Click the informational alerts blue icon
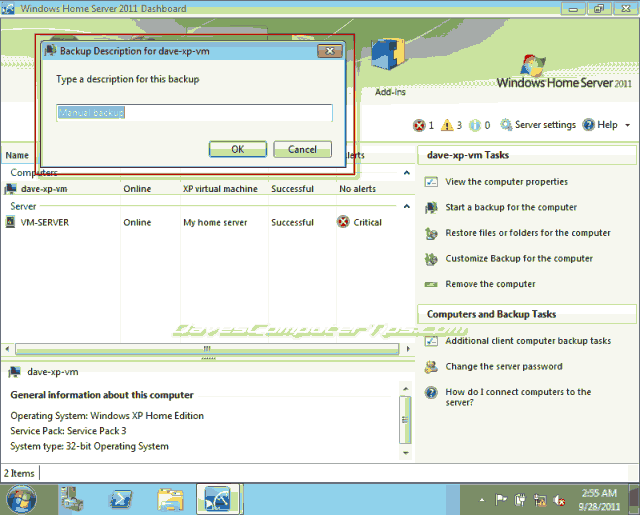 tap(475, 125)
